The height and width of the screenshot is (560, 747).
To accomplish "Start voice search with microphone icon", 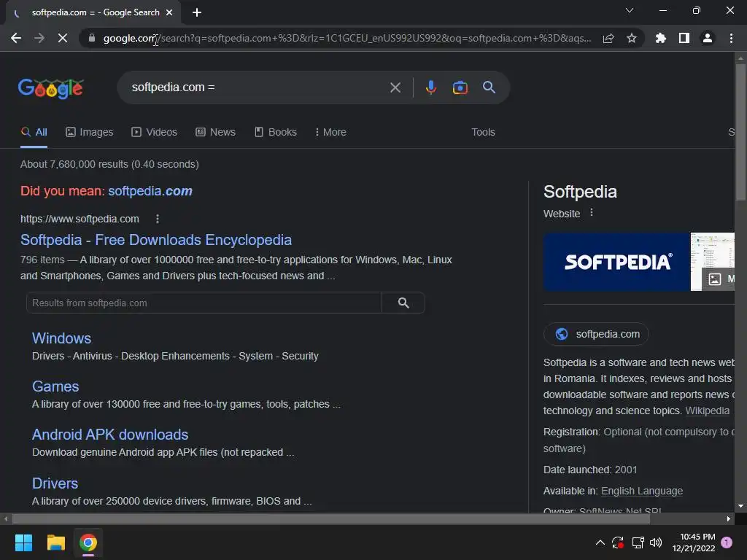I will pyautogui.click(x=430, y=87).
